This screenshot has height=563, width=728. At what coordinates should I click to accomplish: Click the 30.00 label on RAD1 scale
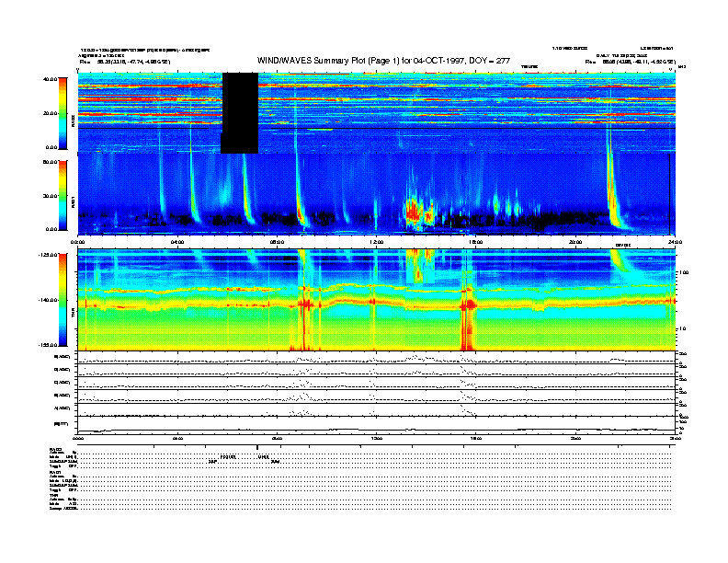tap(50, 196)
